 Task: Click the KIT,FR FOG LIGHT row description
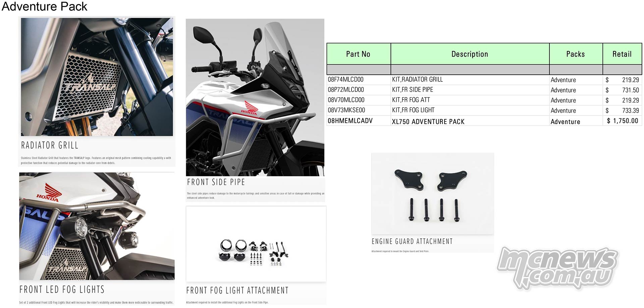tap(470, 110)
